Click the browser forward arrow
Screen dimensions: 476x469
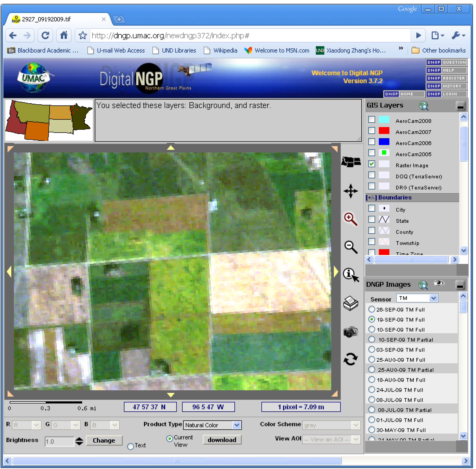click(27, 36)
